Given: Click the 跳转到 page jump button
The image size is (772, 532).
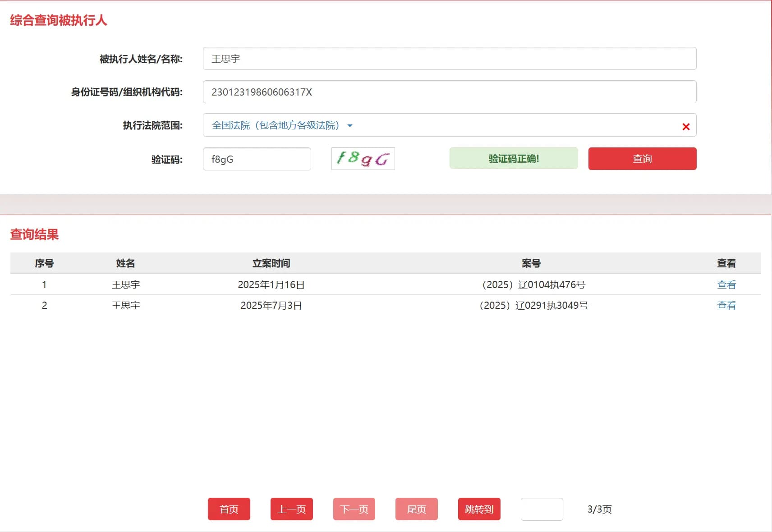Looking at the screenshot, I should [479, 509].
